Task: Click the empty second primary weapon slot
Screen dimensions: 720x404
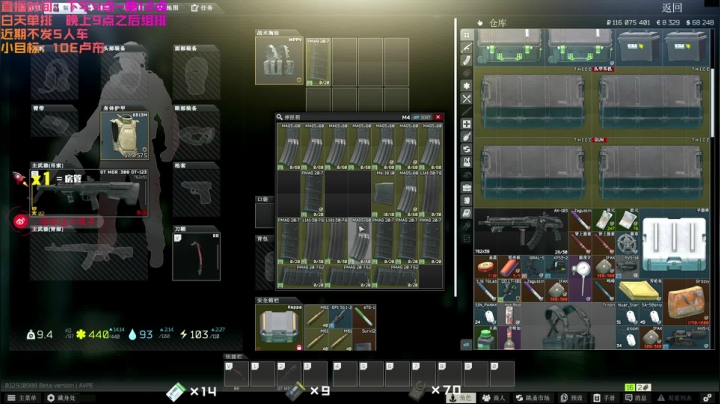Action: [x=89, y=257]
